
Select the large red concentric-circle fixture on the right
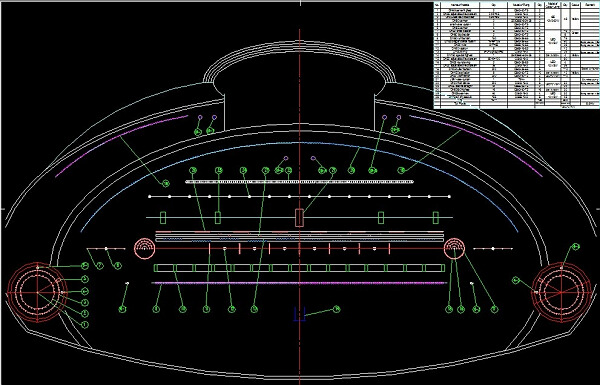pyautogui.click(x=561, y=292)
